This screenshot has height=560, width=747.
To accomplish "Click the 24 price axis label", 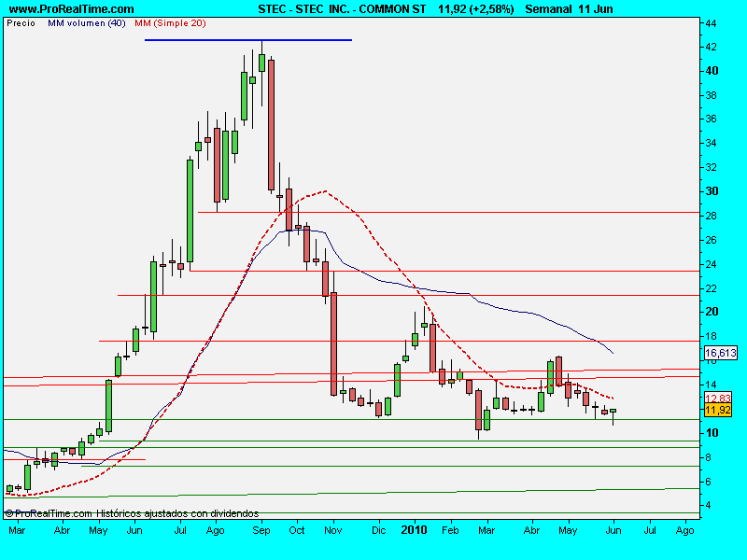I will pos(712,264).
